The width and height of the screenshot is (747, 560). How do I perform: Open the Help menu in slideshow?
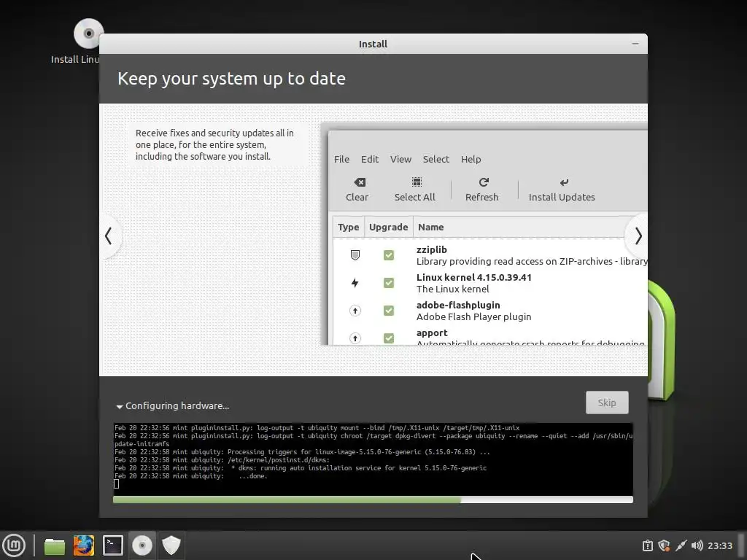471,159
